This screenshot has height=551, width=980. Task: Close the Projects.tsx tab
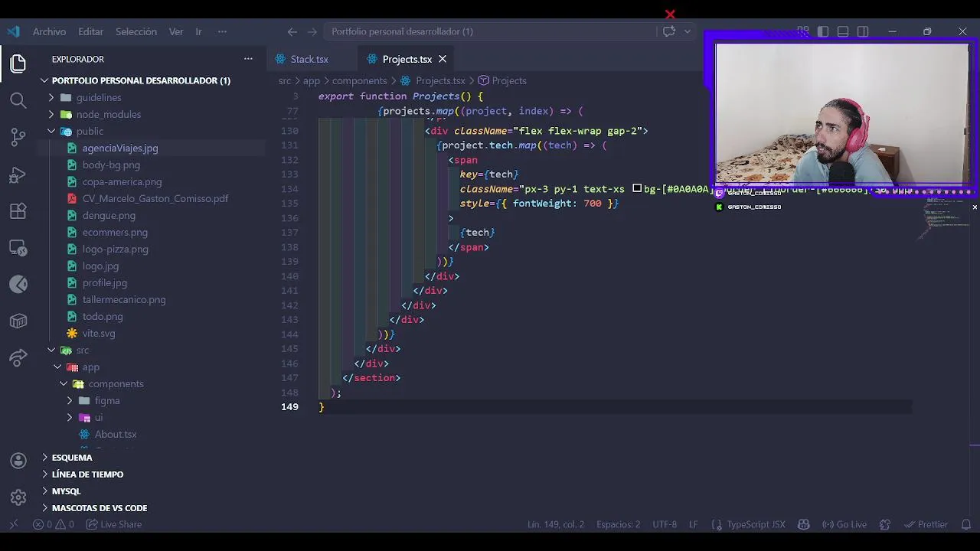coord(443,59)
